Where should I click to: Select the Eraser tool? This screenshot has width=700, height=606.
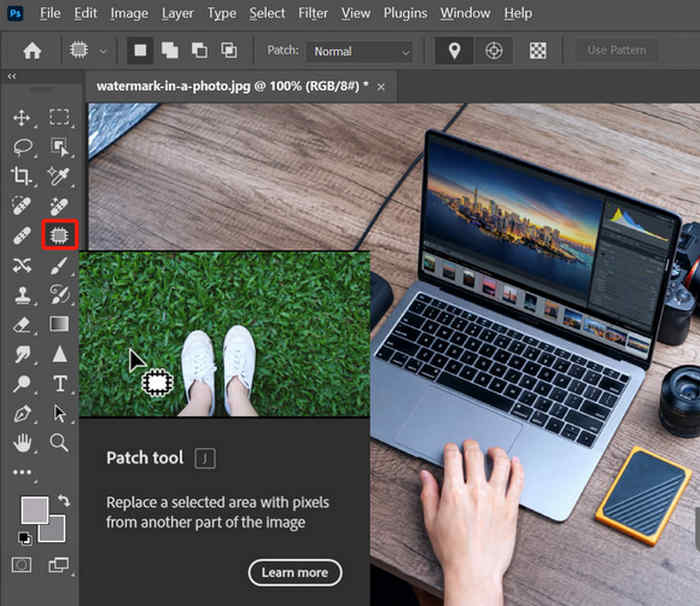point(22,325)
